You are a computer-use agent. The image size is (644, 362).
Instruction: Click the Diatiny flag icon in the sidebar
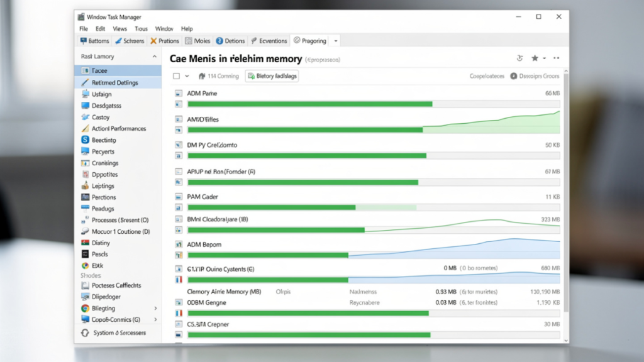85,243
